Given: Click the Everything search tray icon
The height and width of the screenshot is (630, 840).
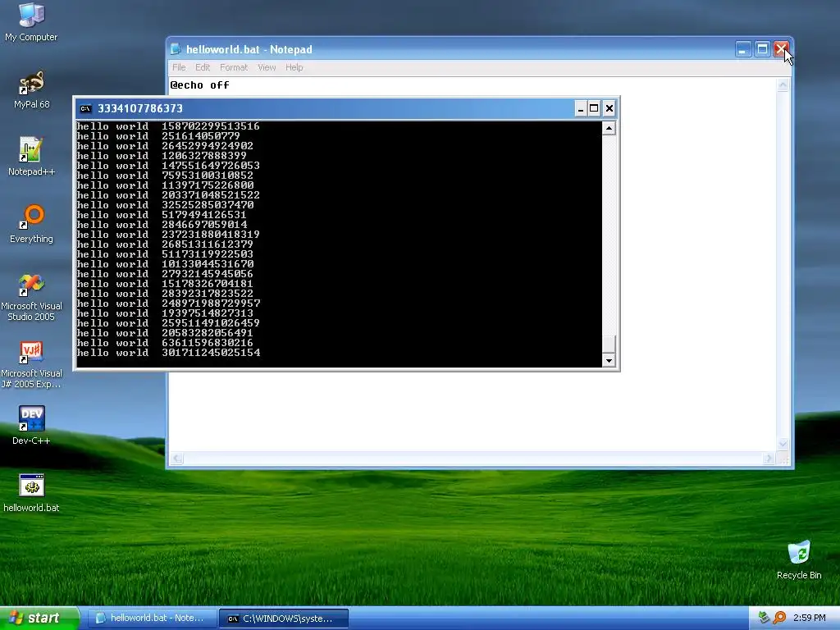Looking at the screenshot, I should pos(779,618).
